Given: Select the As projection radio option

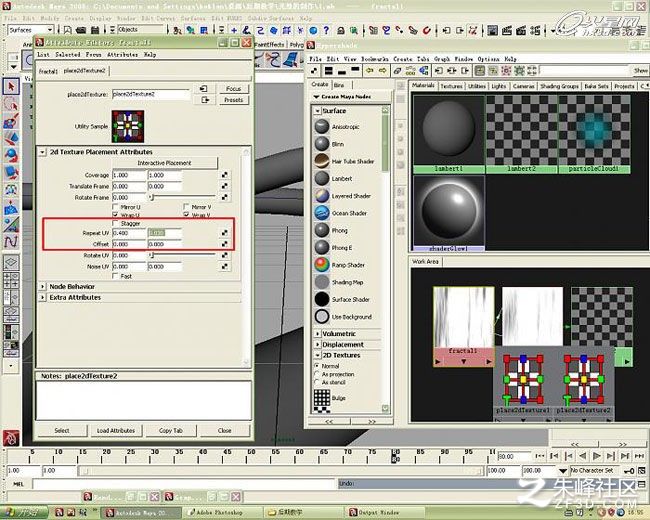Looking at the screenshot, I should tap(317, 374).
